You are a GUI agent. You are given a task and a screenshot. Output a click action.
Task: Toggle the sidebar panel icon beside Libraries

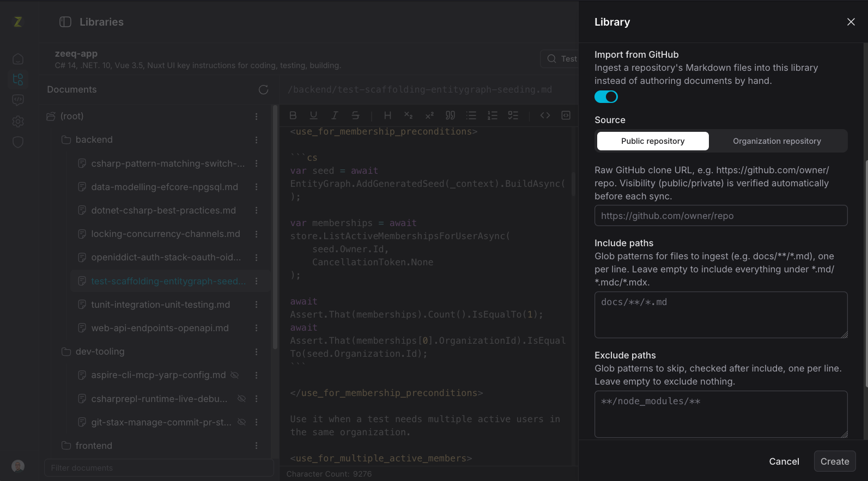[x=65, y=22]
